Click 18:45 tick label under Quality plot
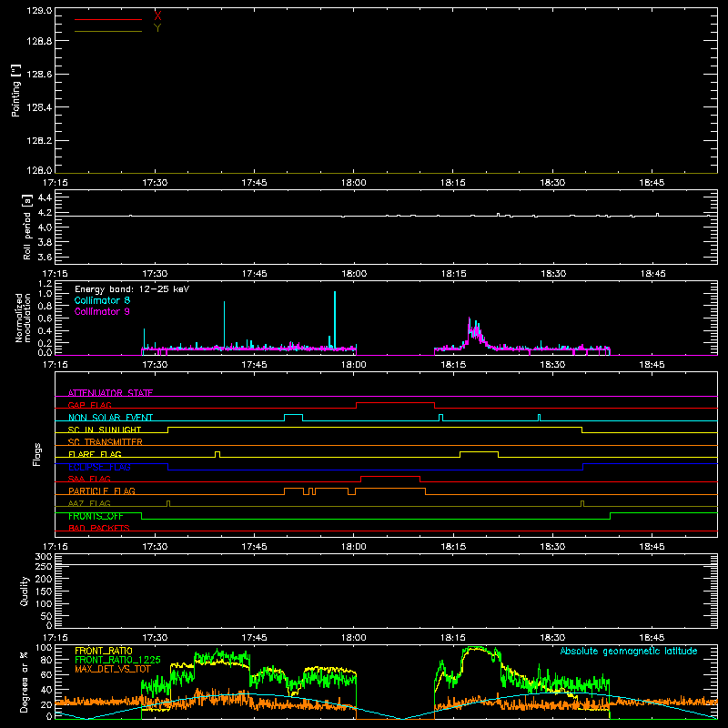The image size is (728, 728). [652, 638]
